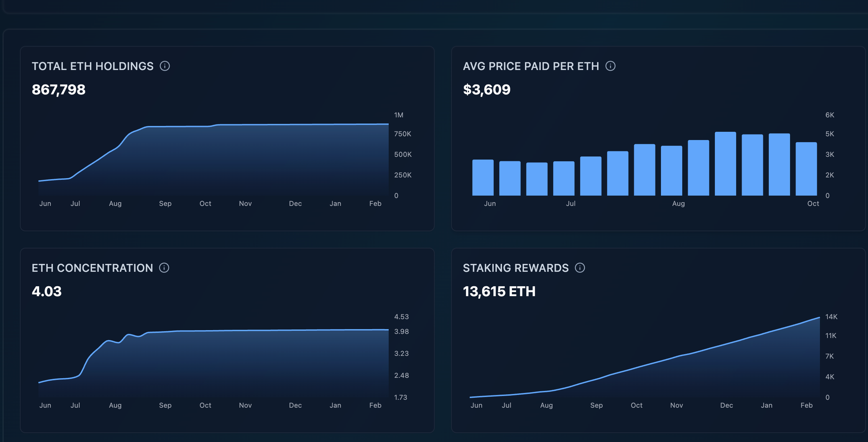This screenshot has height=442, width=868.
Task: Open the Total ETH Holdings info tooltip
Action: 165,66
